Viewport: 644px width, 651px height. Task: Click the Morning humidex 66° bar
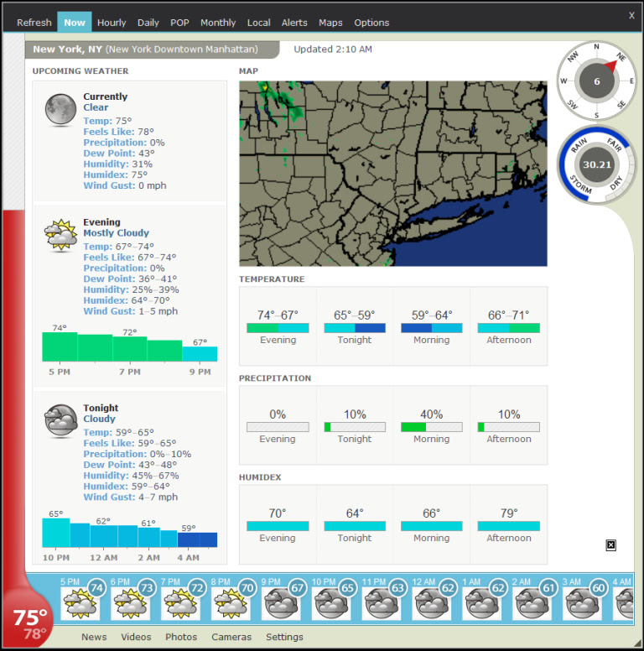[x=432, y=526]
